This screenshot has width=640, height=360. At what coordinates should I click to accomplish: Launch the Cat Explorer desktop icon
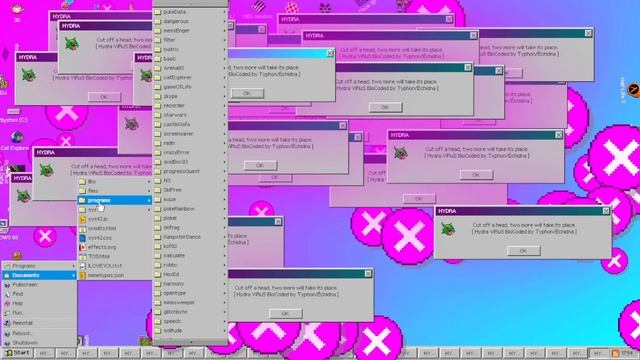16,141
